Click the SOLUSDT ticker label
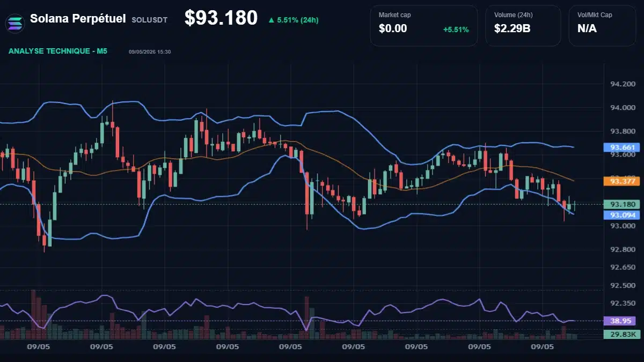The width and height of the screenshot is (644, 362). click(x=149, y=20)
